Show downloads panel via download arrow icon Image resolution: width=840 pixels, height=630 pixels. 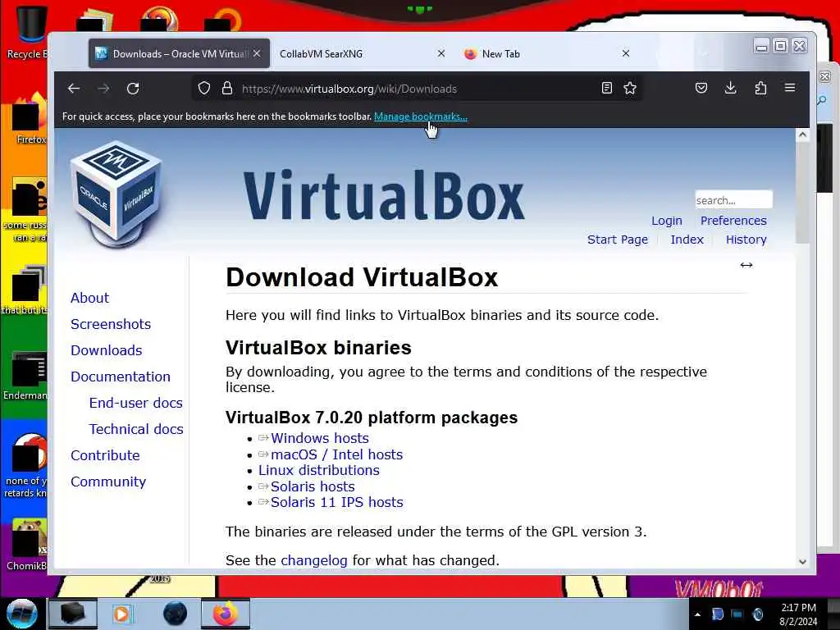coord(731,88)
